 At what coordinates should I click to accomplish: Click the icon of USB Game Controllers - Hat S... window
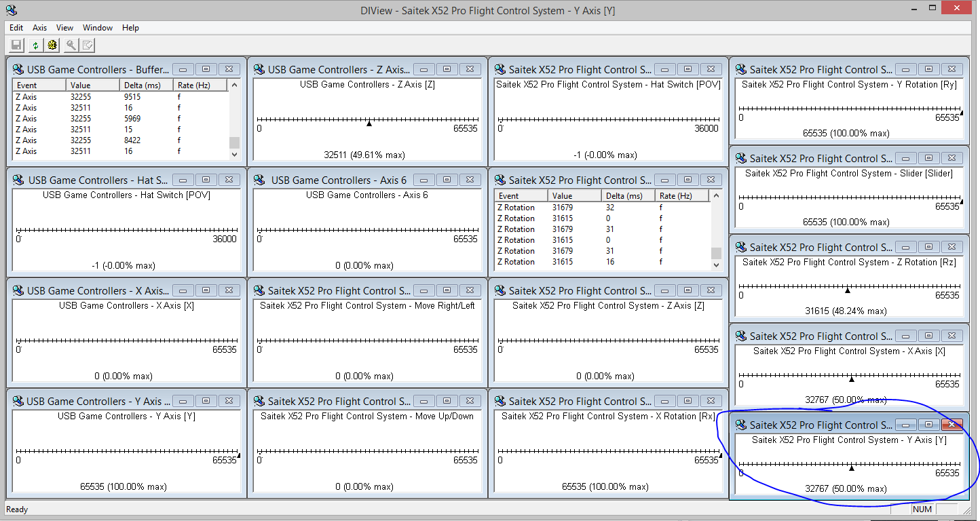click(18, 180)
